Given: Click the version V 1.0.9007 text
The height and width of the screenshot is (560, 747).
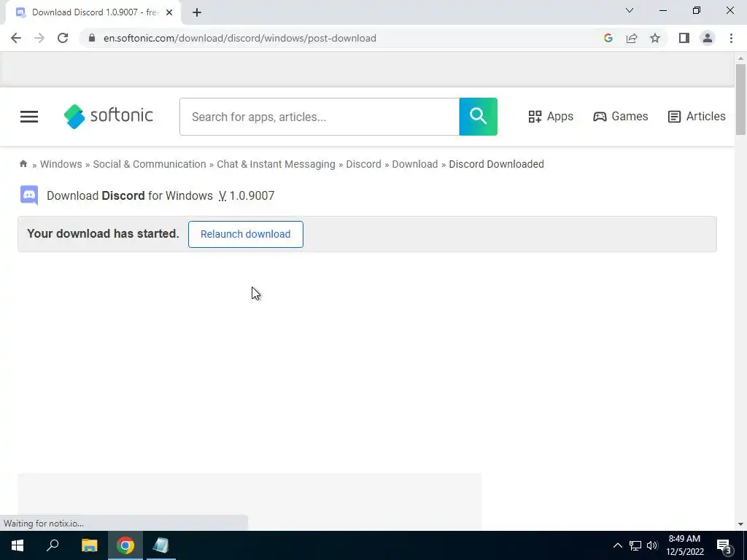Looking at the screenshot, I should [x=247, y=195].
